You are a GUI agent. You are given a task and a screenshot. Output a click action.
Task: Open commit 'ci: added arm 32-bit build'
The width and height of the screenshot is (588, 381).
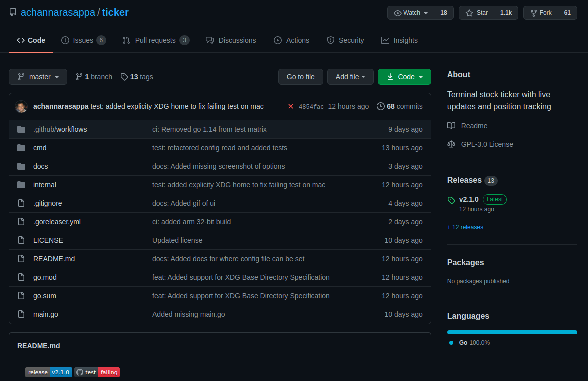tap(192, 222)
